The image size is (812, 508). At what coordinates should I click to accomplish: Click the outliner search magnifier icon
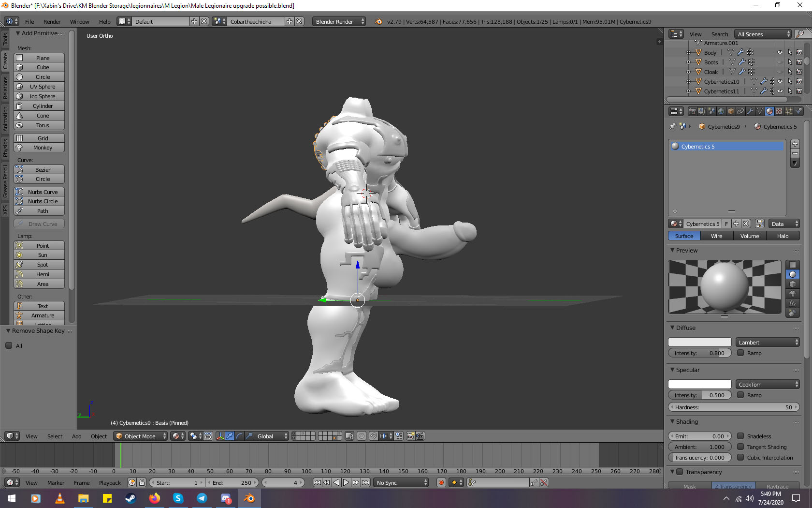[x=800, y=34]
